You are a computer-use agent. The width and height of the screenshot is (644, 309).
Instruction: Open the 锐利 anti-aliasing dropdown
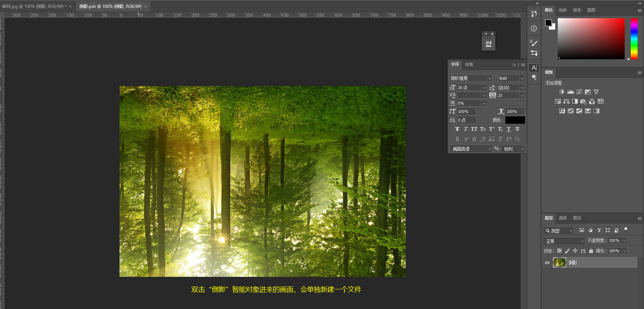click(513, 149)
